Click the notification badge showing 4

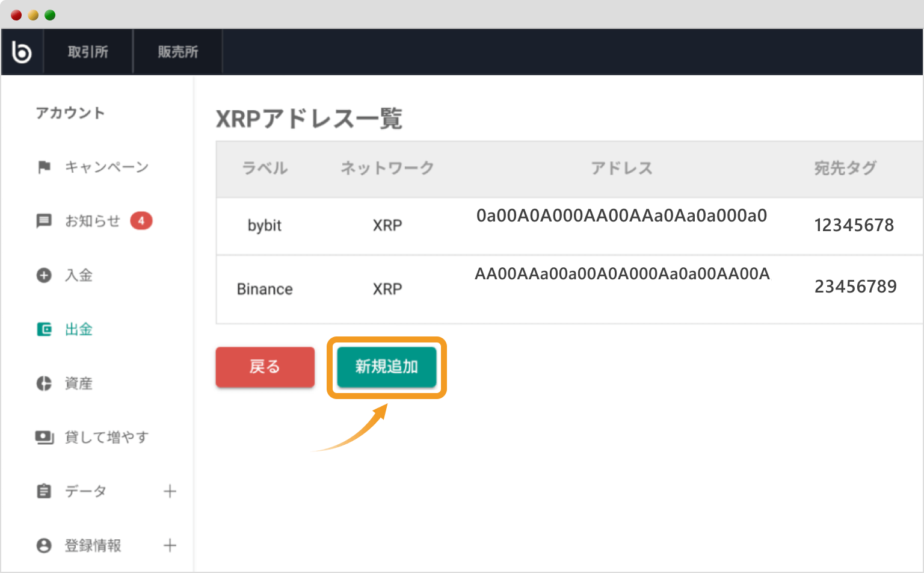[x=142, y=221]
